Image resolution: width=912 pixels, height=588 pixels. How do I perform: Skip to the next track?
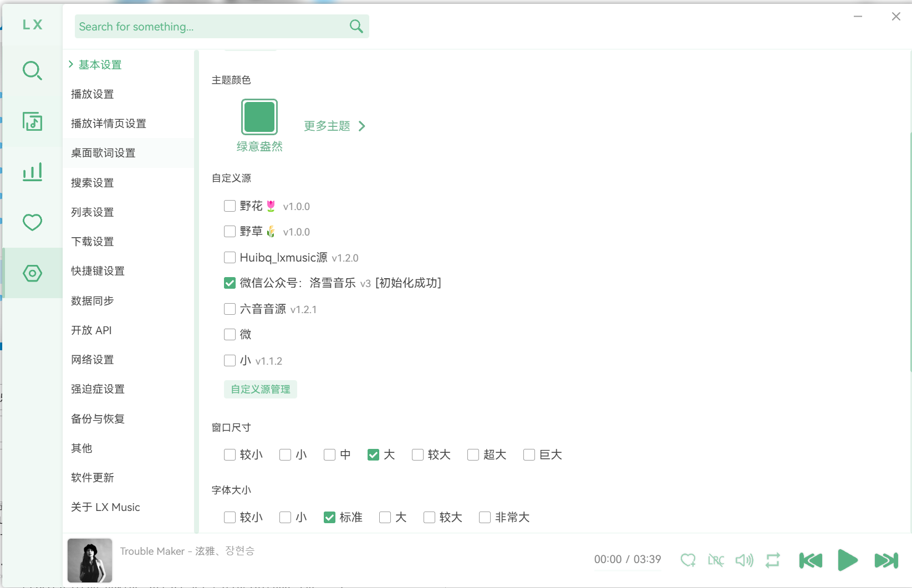(x=886, y=560)
